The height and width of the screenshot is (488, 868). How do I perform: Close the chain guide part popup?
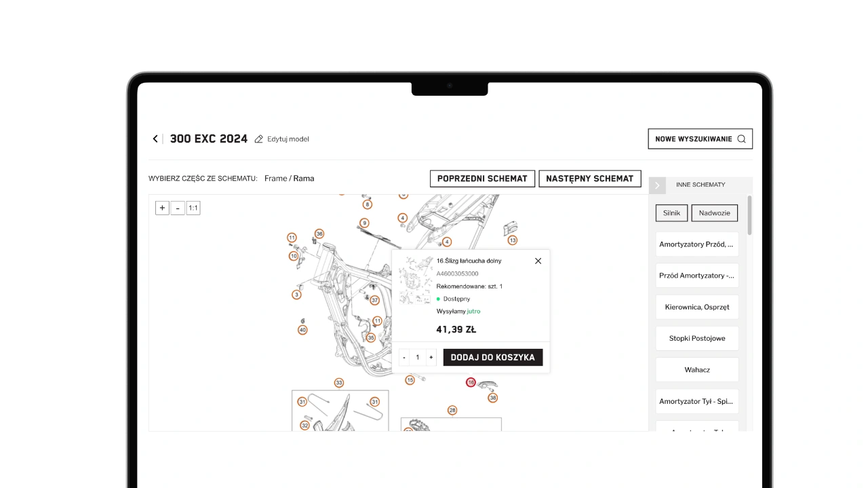pyautogui.click(x=538, y=261)
